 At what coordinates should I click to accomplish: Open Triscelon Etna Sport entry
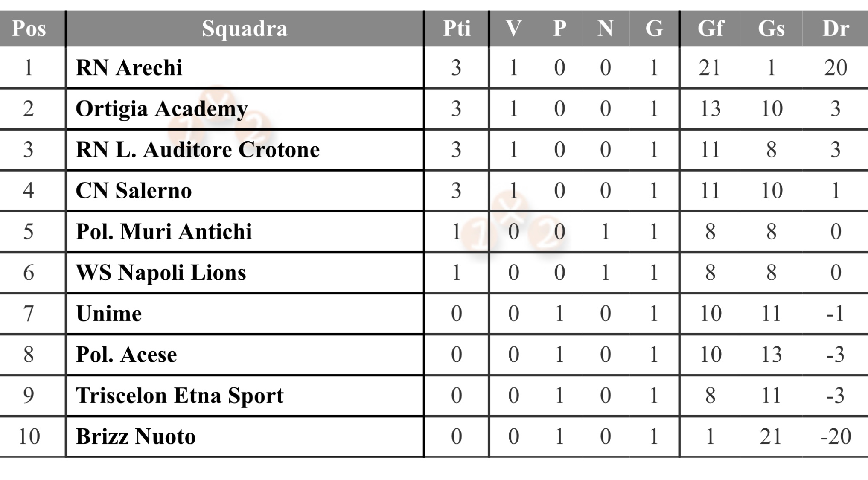[x=180, y=396]
